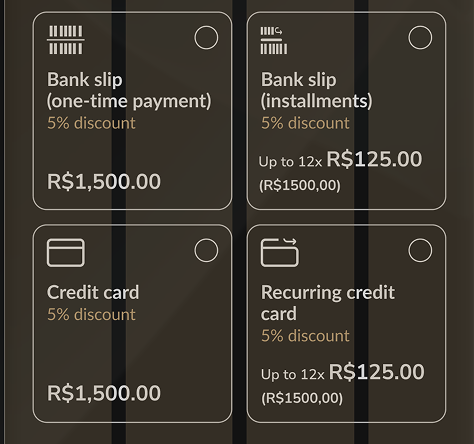This screenshot has height=444, width=474.
Task: Click the "Bank slip (installments)" title
Action: 316,90
